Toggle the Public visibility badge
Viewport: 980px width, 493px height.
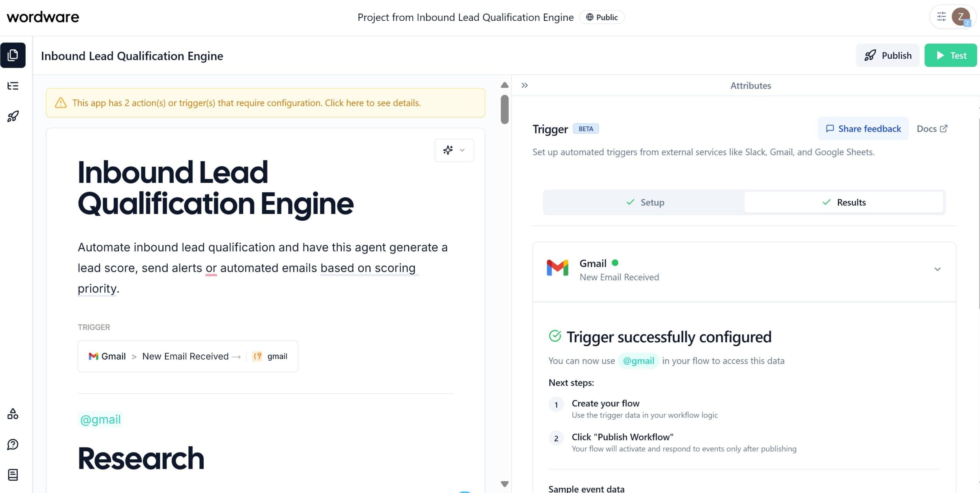(602, 17)
